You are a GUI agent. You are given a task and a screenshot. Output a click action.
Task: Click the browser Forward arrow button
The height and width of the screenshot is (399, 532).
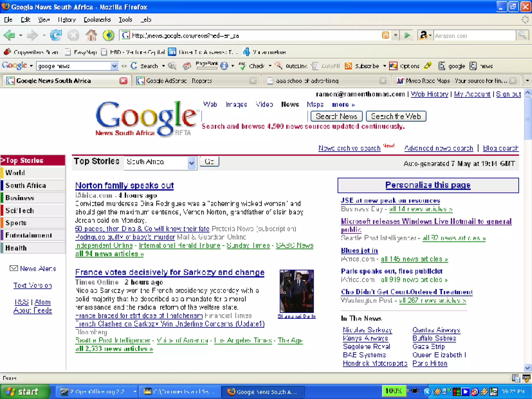click(32, 35)
